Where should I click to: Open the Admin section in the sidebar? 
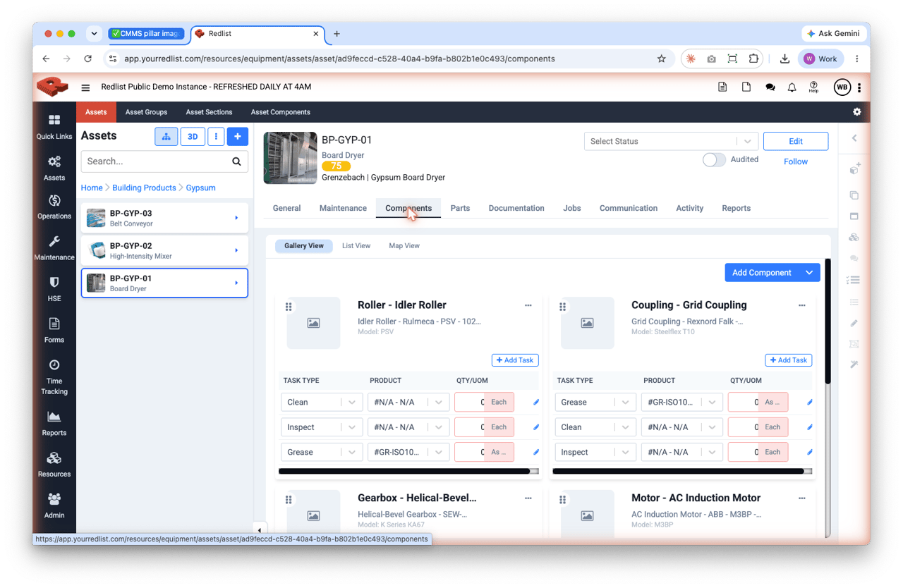click(54, 506)
